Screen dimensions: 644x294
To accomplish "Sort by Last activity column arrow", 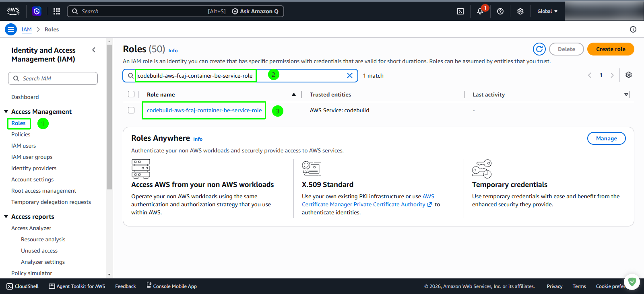I will 626,95.
